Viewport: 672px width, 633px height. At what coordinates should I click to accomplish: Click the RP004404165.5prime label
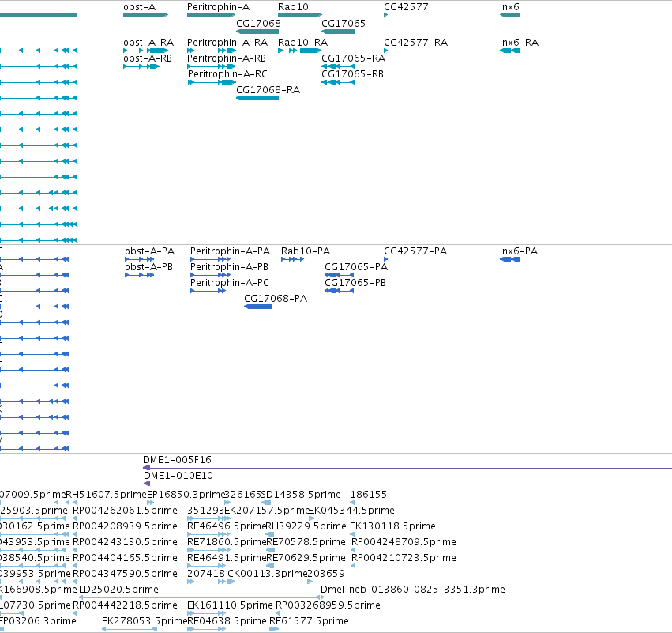pos(125,558)
